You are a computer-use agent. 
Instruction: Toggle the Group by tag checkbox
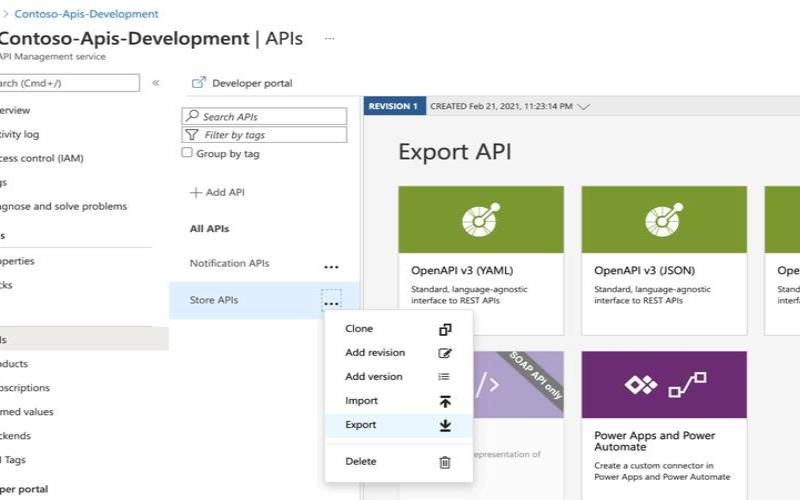(x=187, y=153)
